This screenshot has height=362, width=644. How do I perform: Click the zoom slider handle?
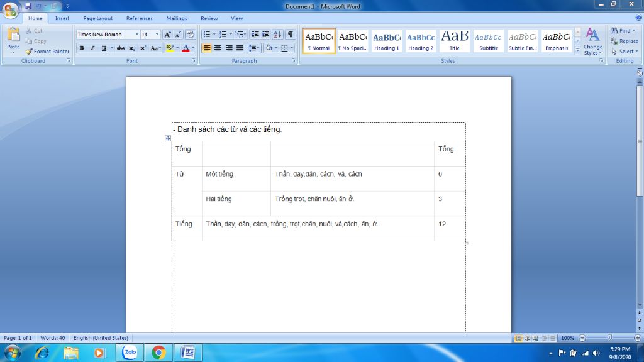click(x=608, y=338)
